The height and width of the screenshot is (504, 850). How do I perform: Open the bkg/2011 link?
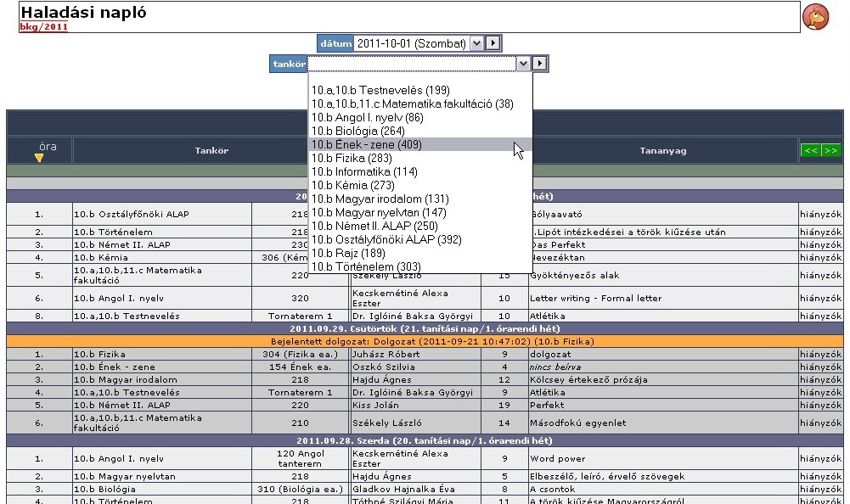coord(44,26)
